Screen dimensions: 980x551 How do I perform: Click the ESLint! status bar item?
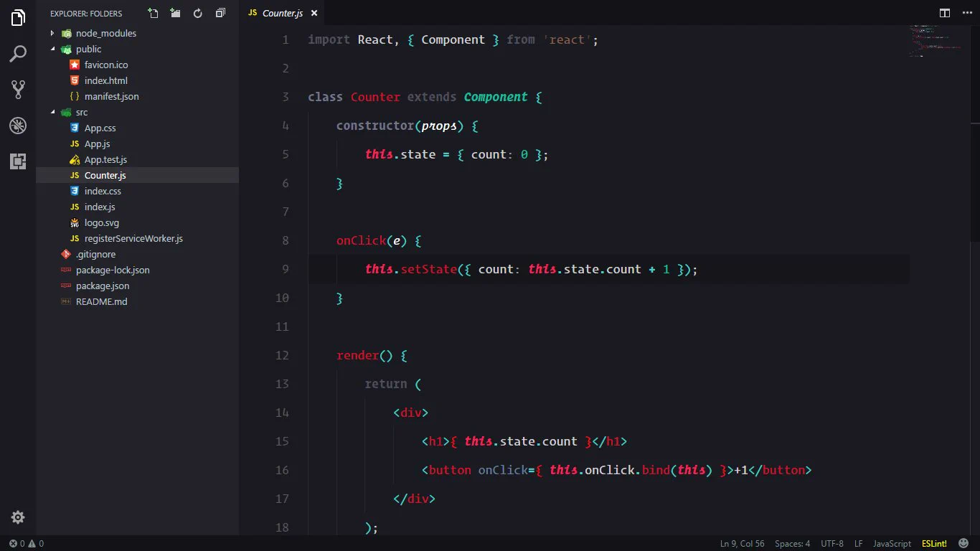934,544
